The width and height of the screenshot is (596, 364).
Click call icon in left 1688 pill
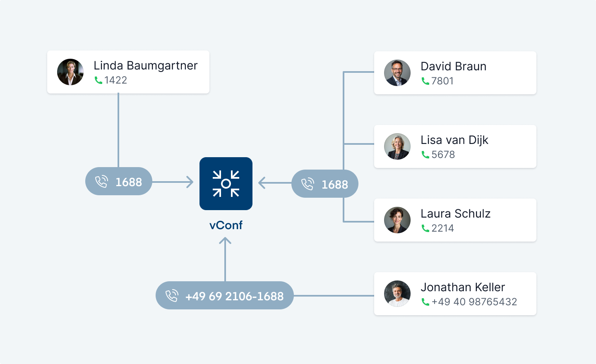(101, 182)
